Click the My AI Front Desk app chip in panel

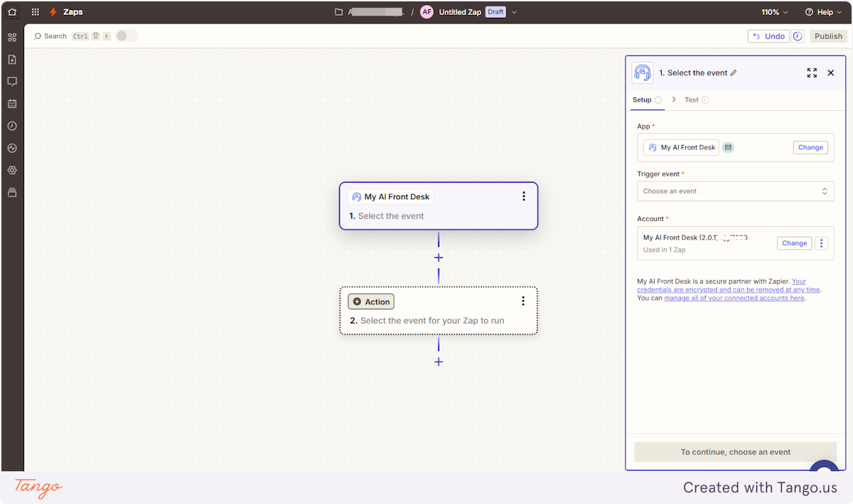pyautogui.click(x=681, y=147)
